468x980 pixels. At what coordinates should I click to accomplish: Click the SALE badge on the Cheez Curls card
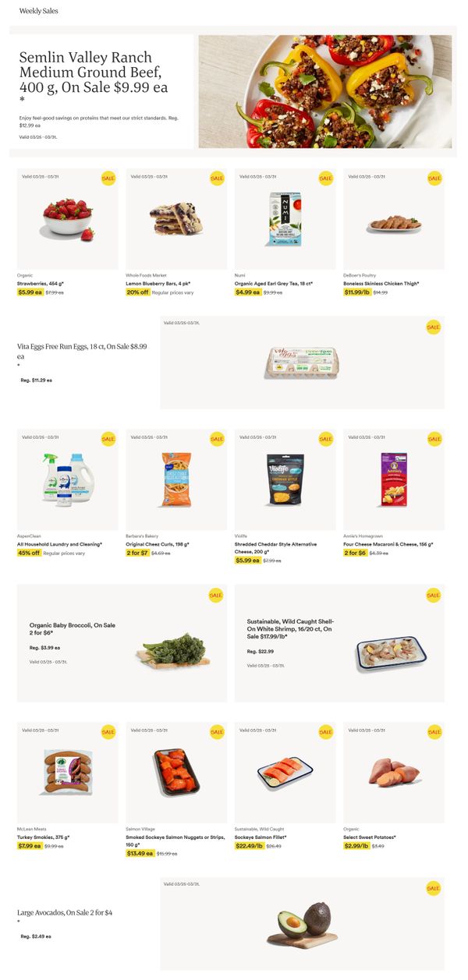pos(216,439)
